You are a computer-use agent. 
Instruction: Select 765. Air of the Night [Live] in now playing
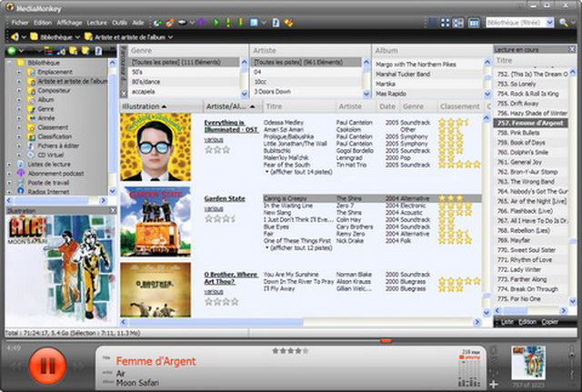pyautogui.click(x=531, y=201)
